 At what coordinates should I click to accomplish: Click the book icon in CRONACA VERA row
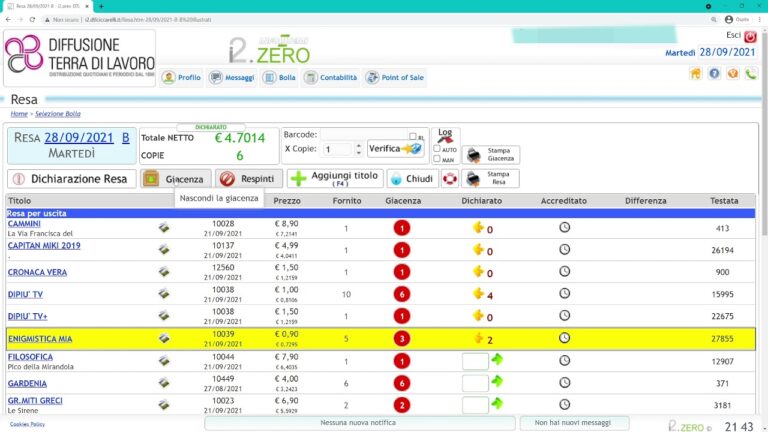point(164,271)
